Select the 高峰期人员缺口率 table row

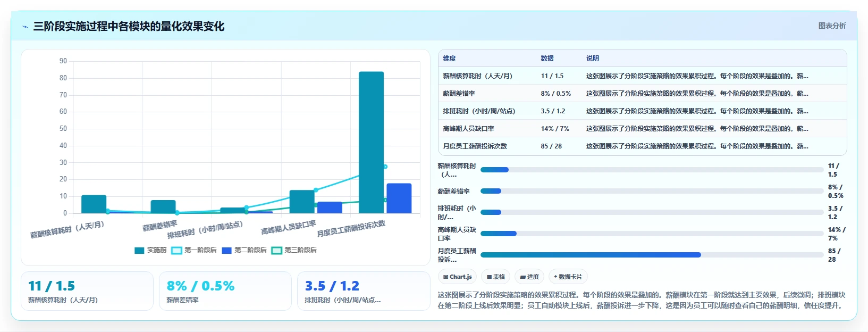(x=642, y=129)
